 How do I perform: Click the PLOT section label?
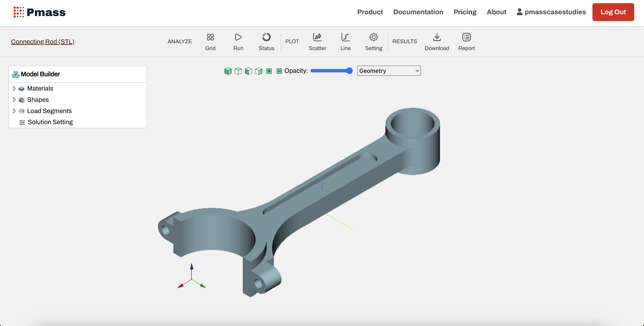[x=292, y=42]
